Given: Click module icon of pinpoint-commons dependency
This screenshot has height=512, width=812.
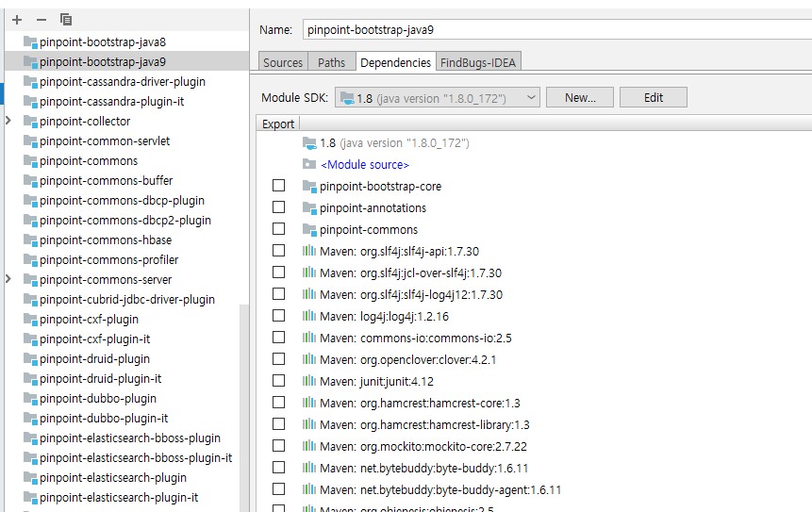Looking at the screenshot, I should [309, 229].
